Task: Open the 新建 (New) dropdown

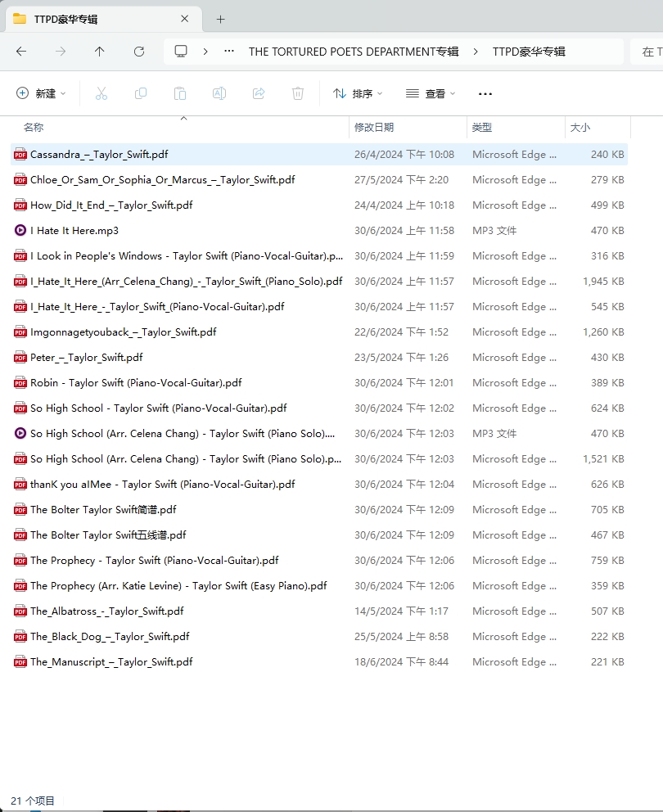Action: click(42, 94)
